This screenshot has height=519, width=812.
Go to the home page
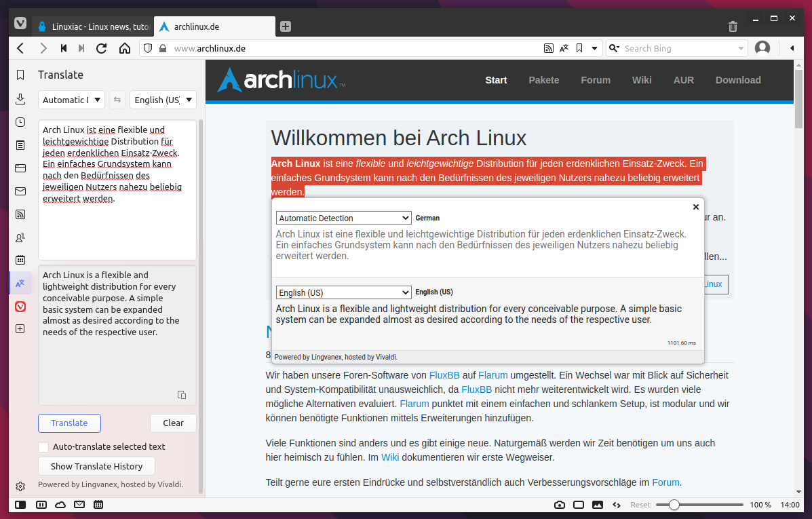pos(125,48)
